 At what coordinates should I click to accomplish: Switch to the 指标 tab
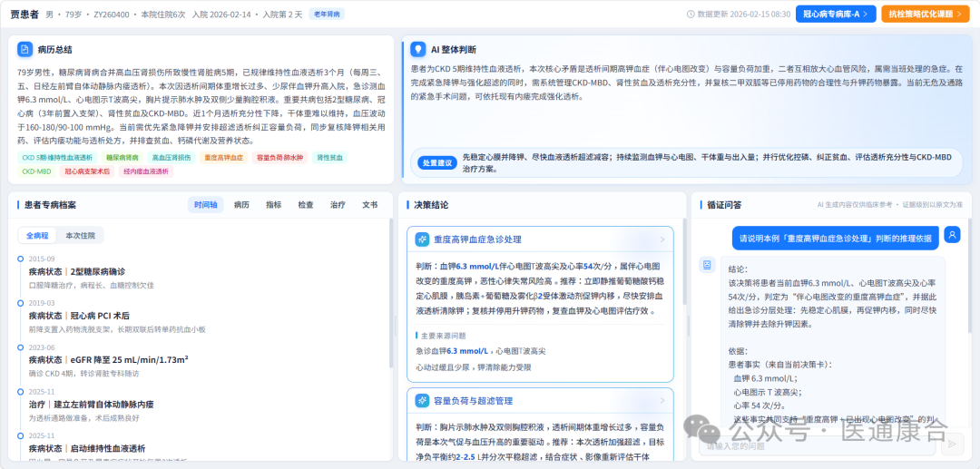coord(274,205)
